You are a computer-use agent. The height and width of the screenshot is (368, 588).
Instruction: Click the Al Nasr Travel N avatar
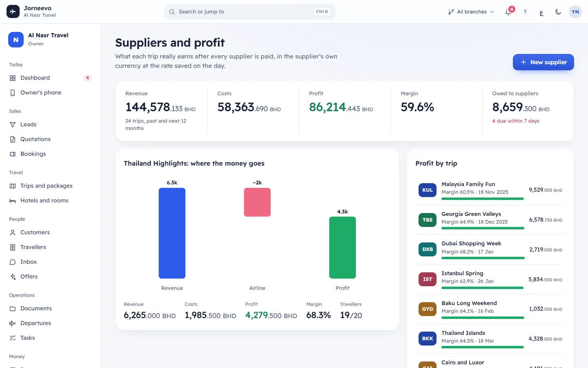pyautogui.click(x=16, y=40)
